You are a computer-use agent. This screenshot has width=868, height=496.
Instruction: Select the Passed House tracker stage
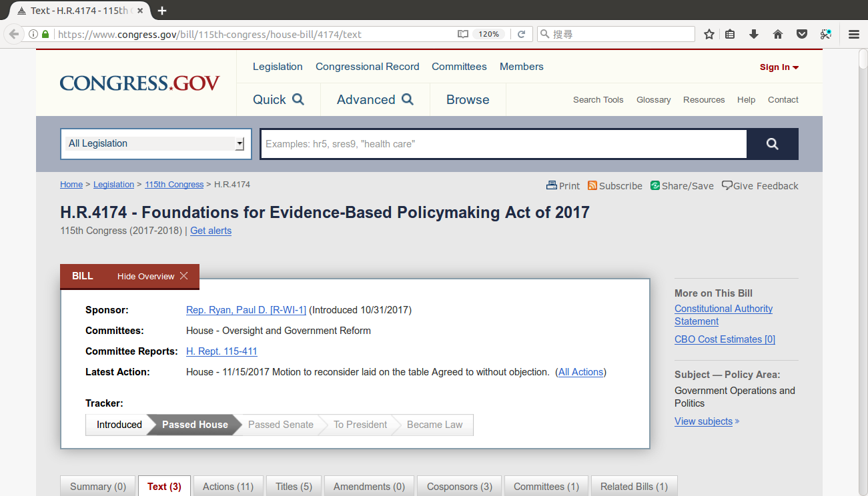[x=195, y=425]
